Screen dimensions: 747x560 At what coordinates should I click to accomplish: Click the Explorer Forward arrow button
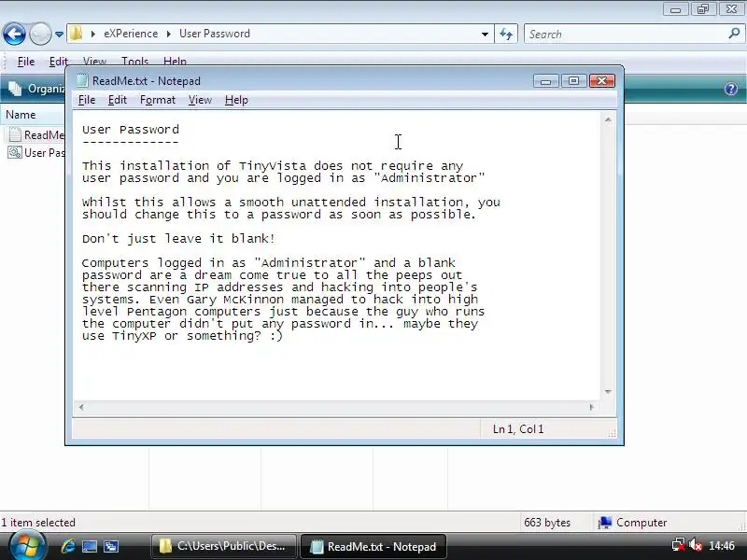coord(40,34)
